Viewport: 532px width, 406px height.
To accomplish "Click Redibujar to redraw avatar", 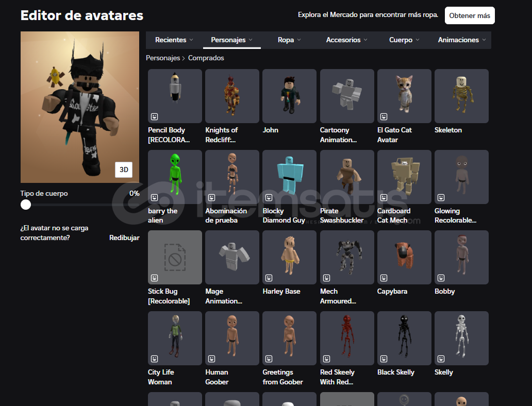I will (x=124, y=238).
